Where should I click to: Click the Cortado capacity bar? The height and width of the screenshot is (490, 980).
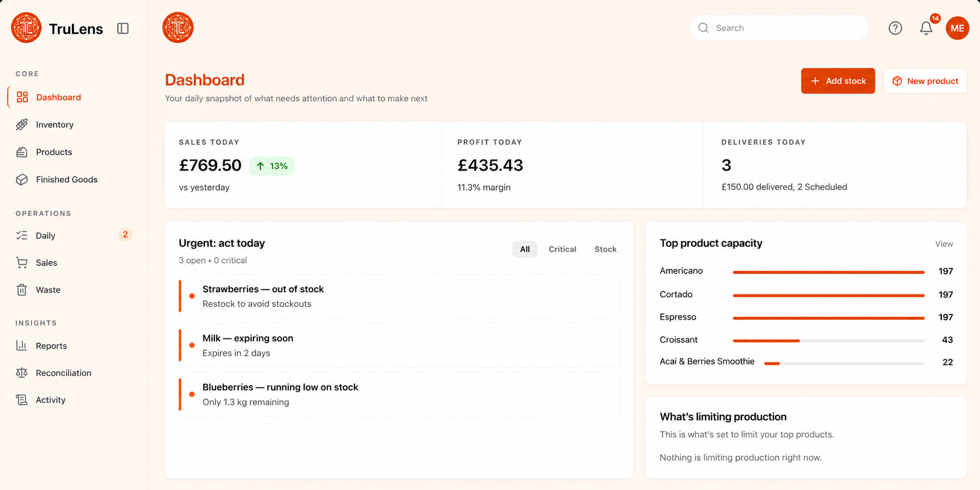tap(829, 296)
